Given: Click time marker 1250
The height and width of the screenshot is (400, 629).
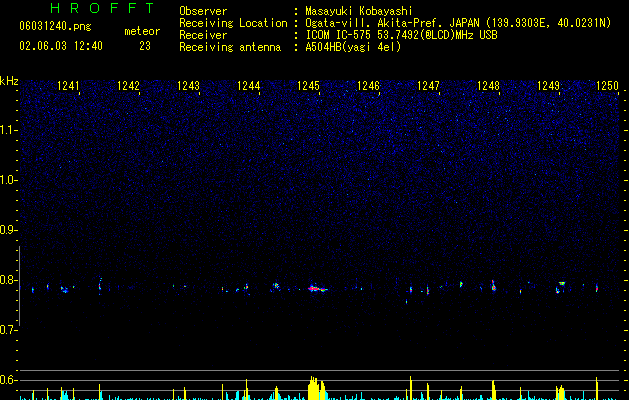Looking at the screenshot, I should [x=607, y=86].
